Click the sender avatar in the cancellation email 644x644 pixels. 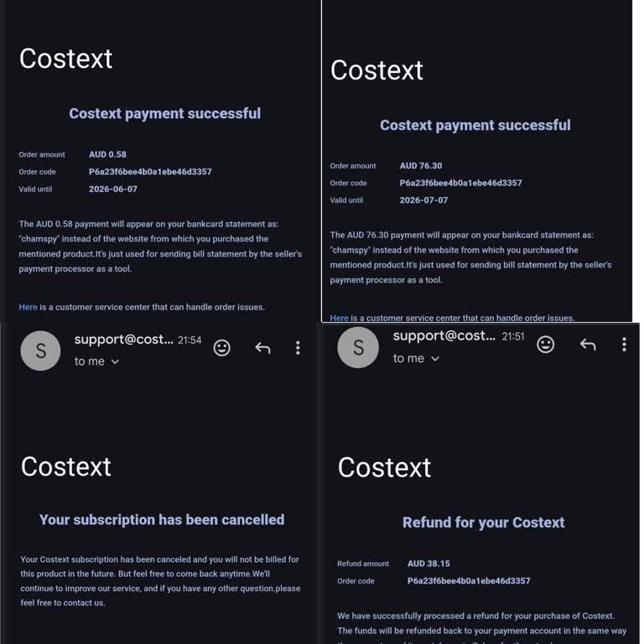pos(40,351)
